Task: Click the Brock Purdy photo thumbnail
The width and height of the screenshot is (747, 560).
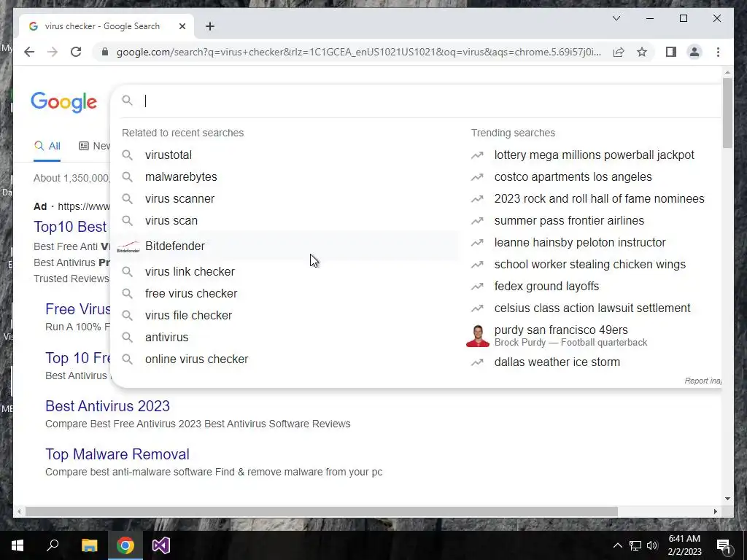Action: pyautogui.click(x=478, y=335)
